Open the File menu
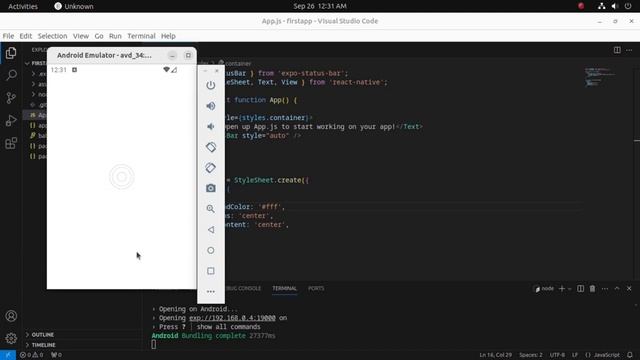The image size is (640, 360). point(8,36)
